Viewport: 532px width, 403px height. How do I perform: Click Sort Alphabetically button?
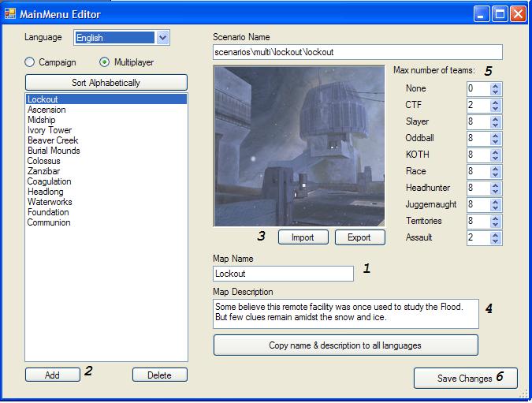pos(106,82)
